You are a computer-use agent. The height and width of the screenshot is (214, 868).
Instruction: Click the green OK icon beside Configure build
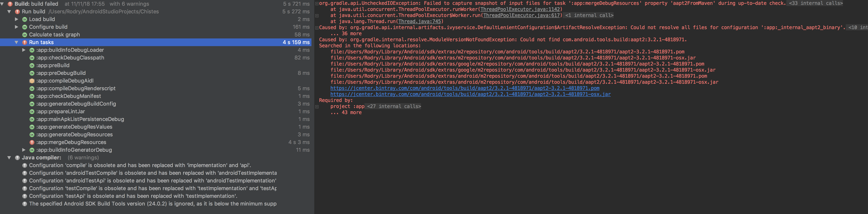point(25,27)
